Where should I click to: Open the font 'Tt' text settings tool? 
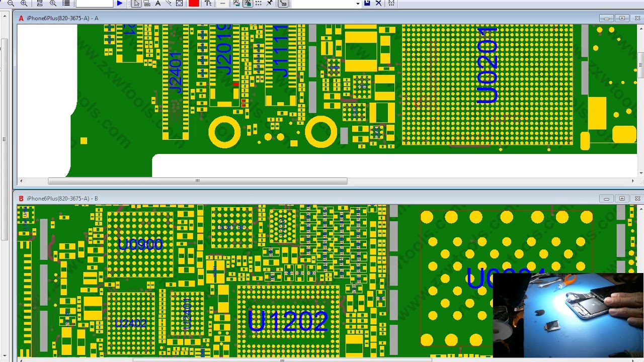208,3
